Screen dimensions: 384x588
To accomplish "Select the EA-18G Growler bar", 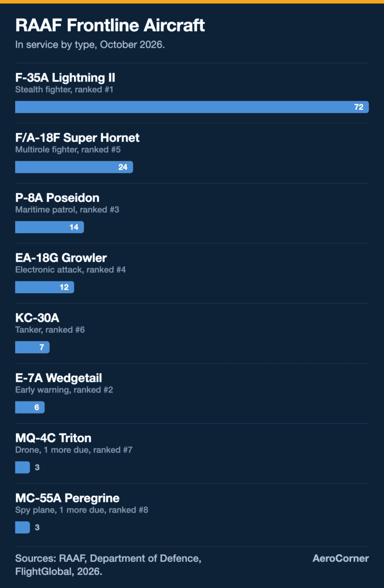I will point(45,287).
